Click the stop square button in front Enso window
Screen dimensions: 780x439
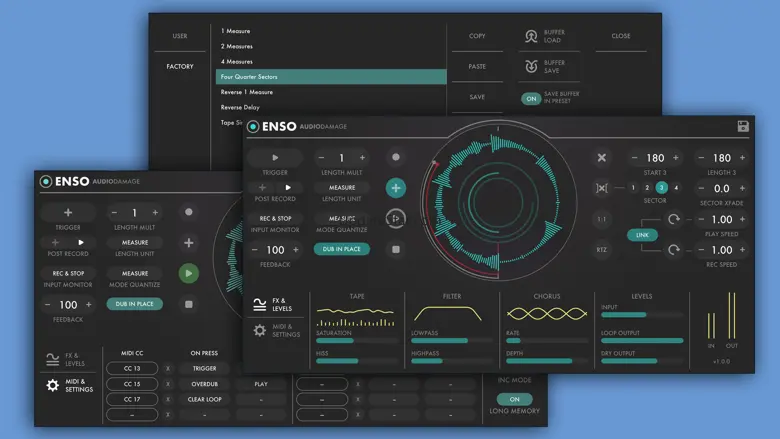tap(395, 249)
